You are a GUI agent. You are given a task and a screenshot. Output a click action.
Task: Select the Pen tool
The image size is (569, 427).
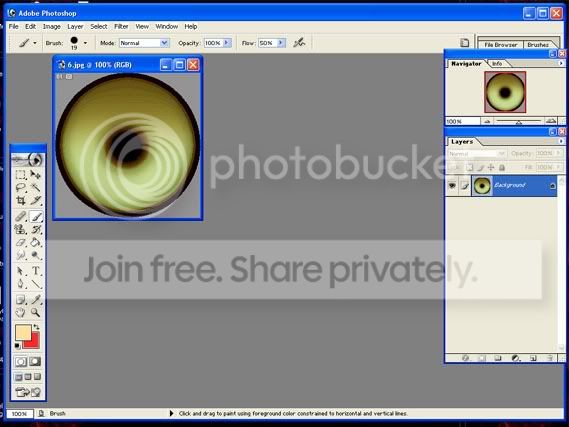pos(21,284)
